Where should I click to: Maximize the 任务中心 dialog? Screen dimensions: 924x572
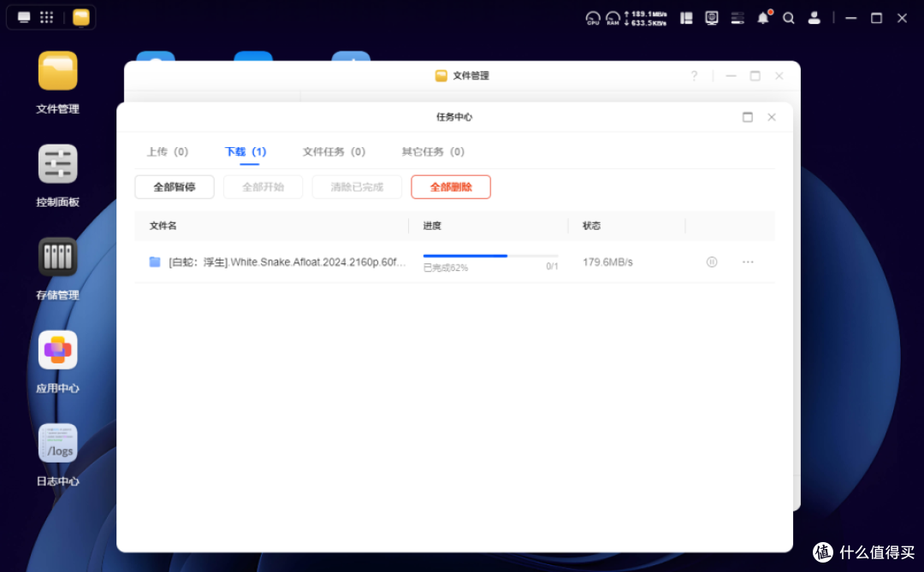tap(748, 117)
